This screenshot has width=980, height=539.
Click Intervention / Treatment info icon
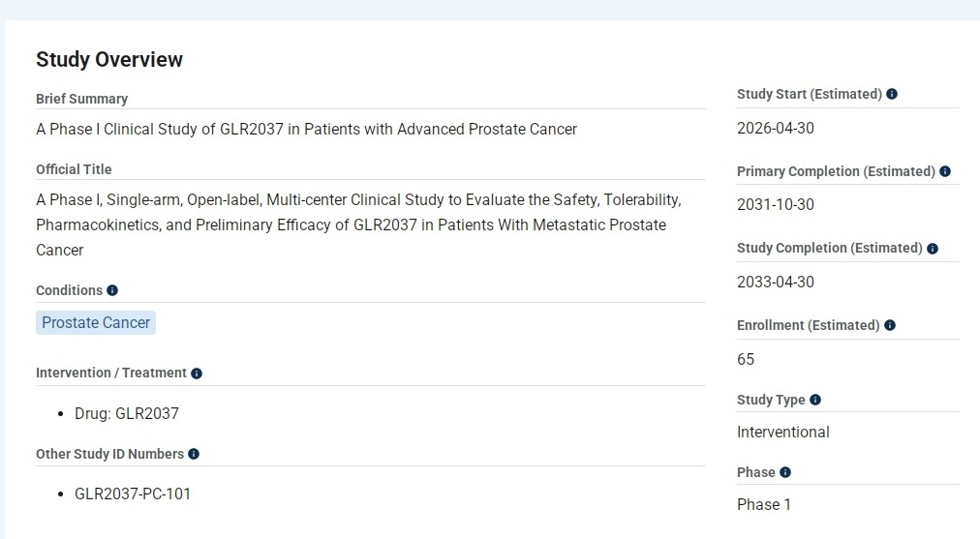coord(197,374)
